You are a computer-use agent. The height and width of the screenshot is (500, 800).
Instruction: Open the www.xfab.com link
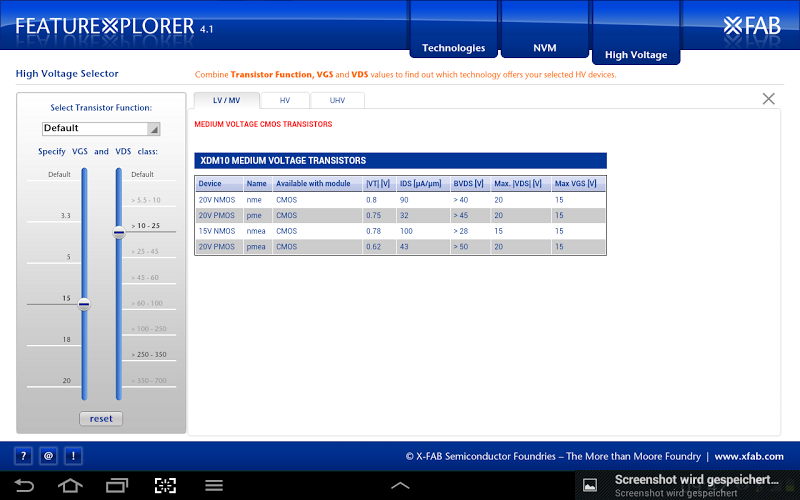tap(749, 456)
